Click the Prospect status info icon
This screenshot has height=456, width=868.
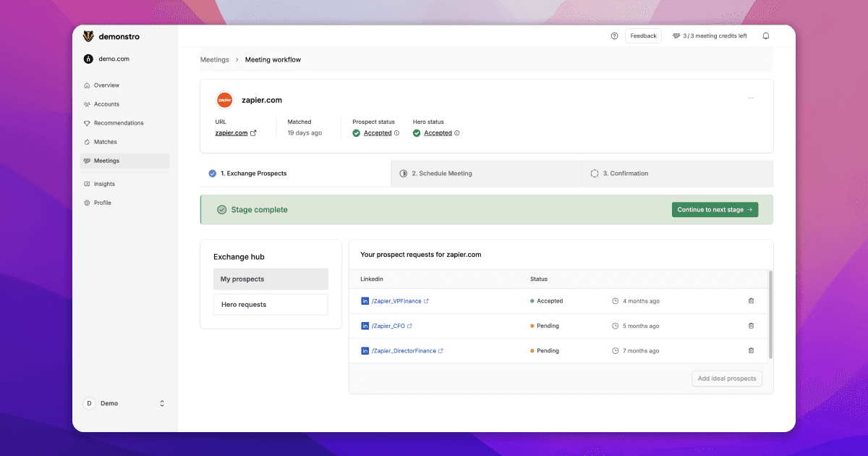(398, 133)
